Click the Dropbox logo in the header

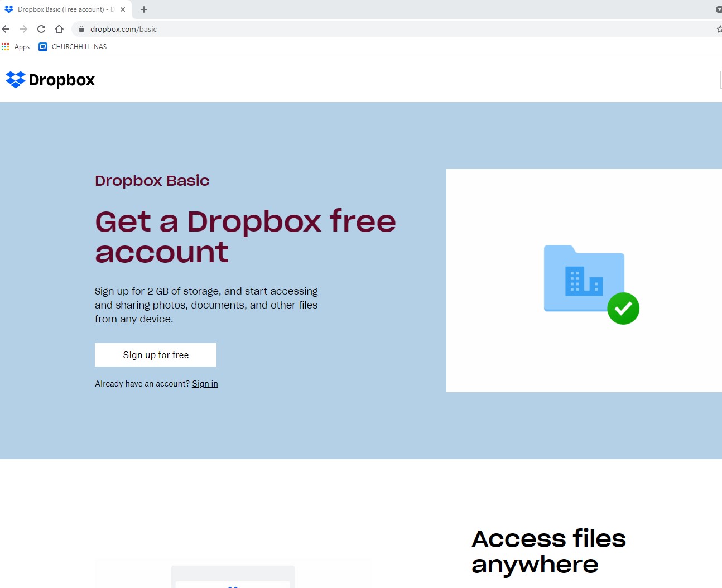coord(50,80)
